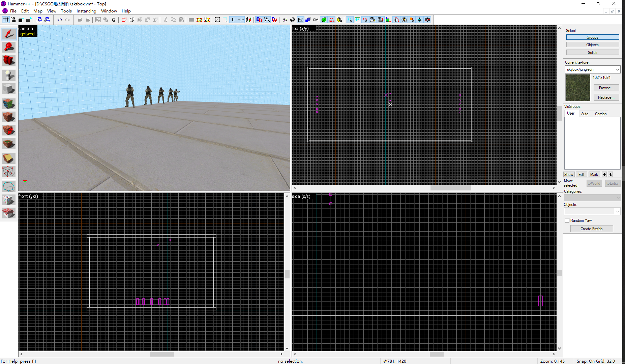Select the Vertex manipulation tool
The image size is (625, 364).
(9, 172)
